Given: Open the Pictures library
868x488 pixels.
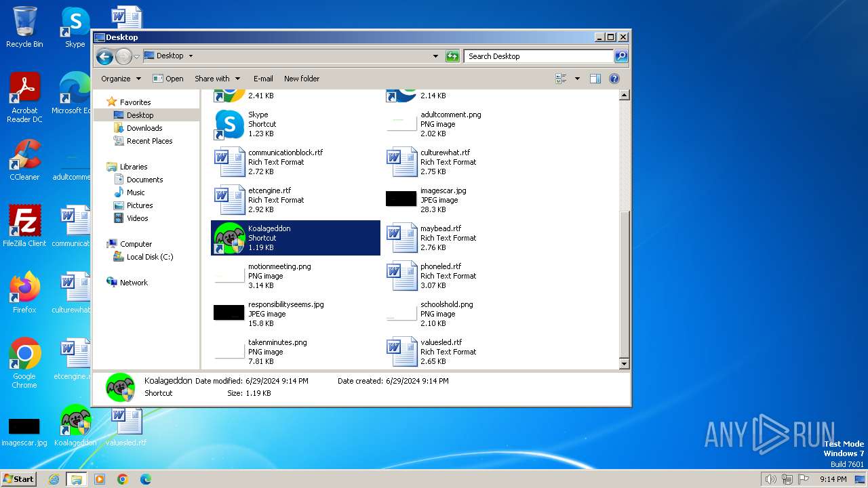Looking at the screenshot, I should coord(140,205).
